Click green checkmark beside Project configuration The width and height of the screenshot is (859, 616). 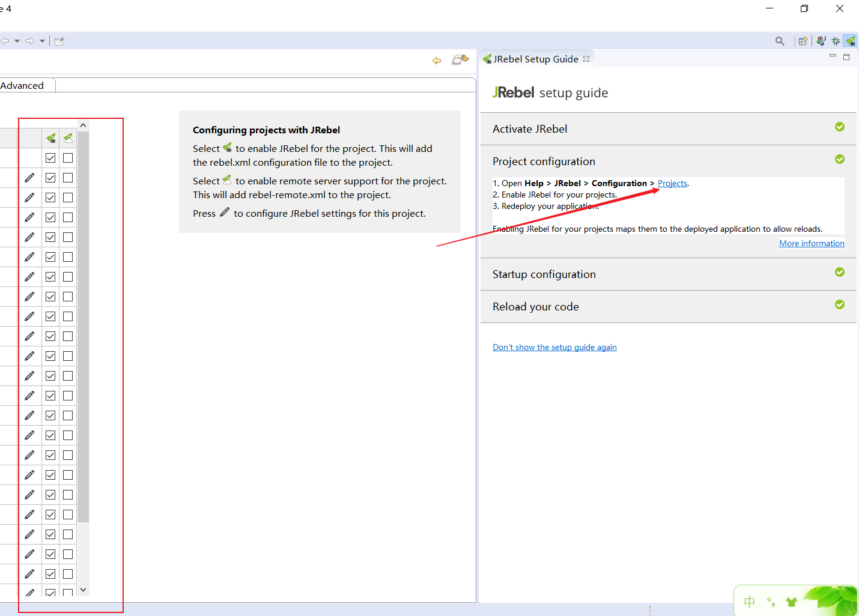[x=840, y=159]
